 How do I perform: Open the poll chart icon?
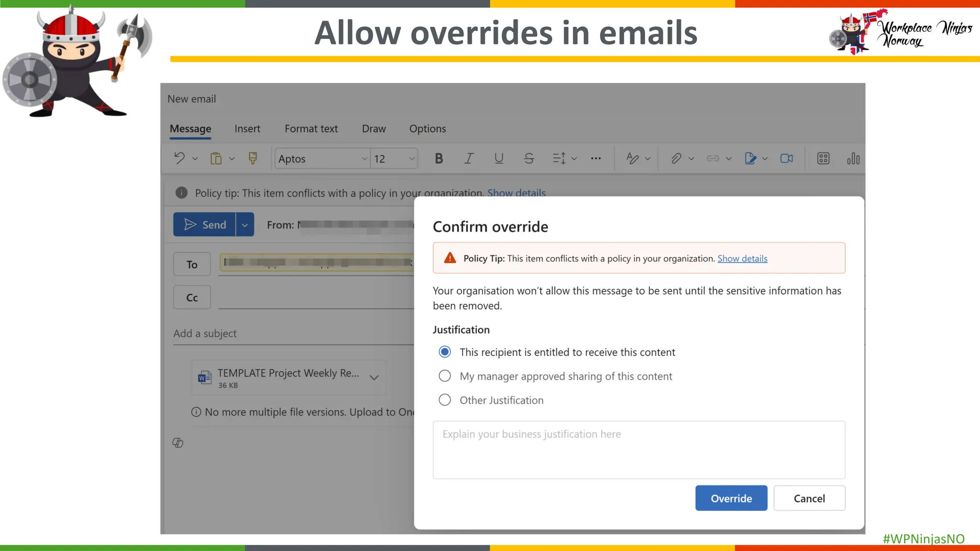pos(853,158)
